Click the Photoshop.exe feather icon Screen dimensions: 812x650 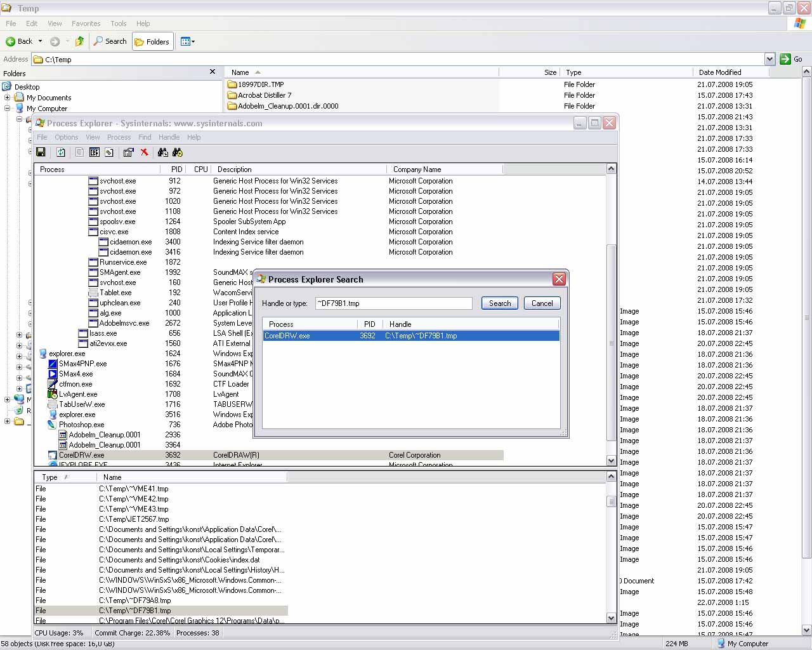click(53, 425)
